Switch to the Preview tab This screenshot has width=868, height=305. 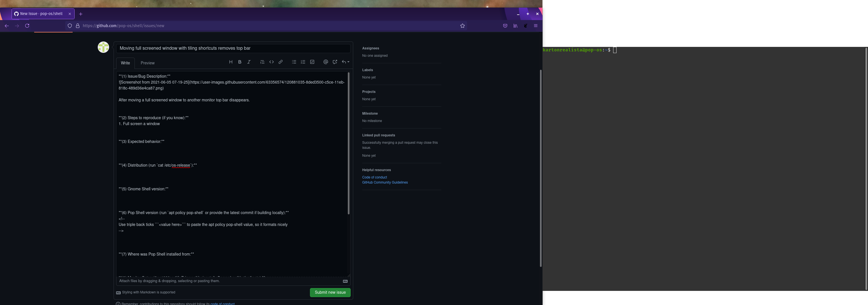(147, 63)
